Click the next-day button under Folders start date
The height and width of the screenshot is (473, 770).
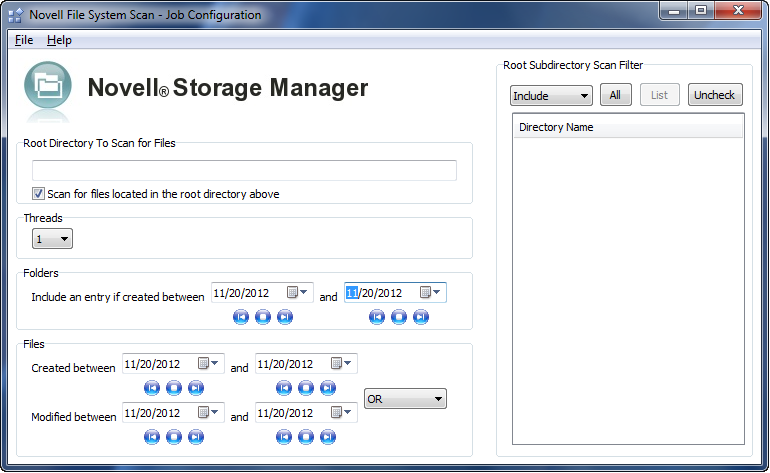click(285, 317)
